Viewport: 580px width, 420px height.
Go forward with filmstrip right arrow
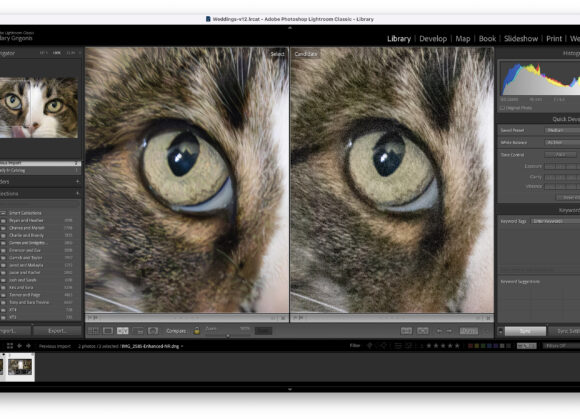[x=28, y=346]
